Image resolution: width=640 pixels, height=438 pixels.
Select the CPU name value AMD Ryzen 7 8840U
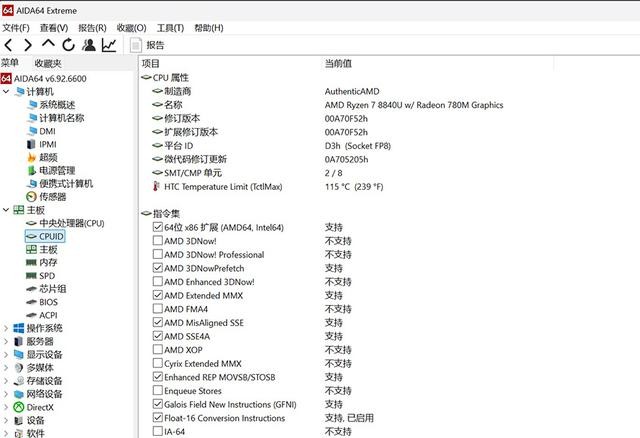(x=414, y=105)
